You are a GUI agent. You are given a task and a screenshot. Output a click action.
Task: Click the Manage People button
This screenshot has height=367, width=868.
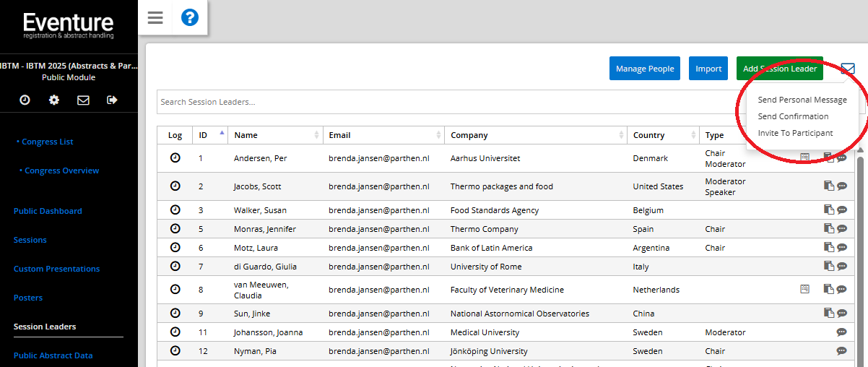coord(645,69)
